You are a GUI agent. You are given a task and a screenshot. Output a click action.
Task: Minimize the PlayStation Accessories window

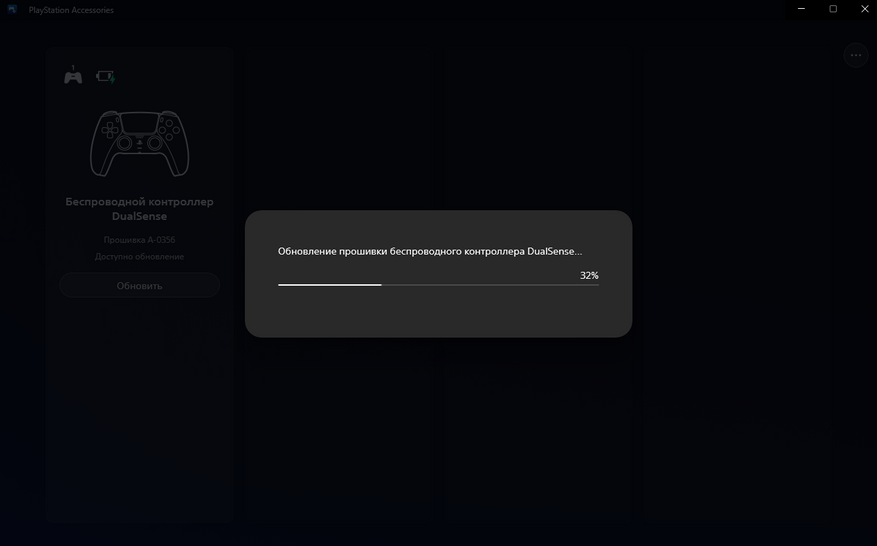(801, 9)
